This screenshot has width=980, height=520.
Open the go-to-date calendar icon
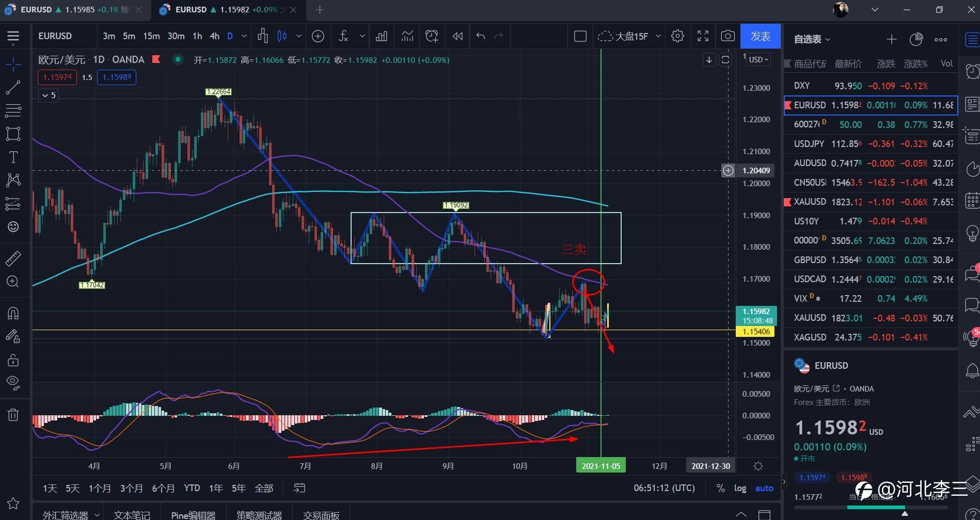tap(299, 488)
